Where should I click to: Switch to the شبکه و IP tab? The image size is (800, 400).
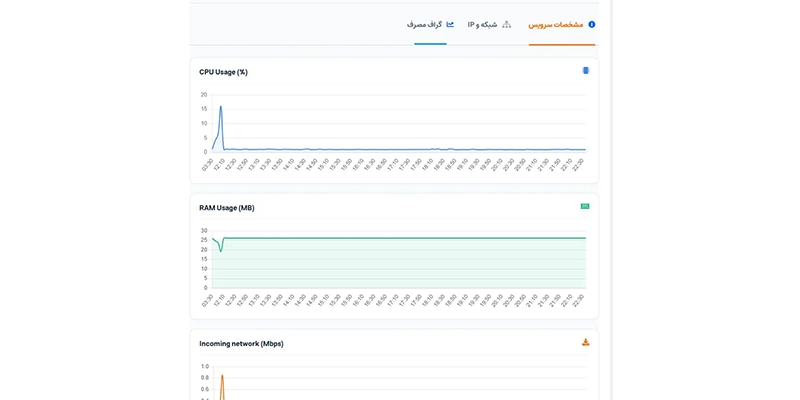coord(482,24)
